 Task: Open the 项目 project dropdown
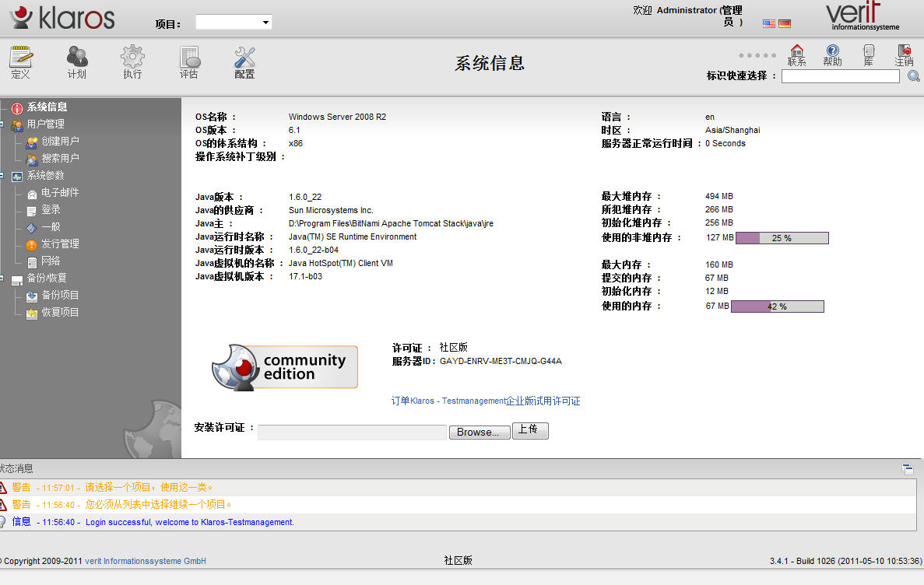click(234, 23)
